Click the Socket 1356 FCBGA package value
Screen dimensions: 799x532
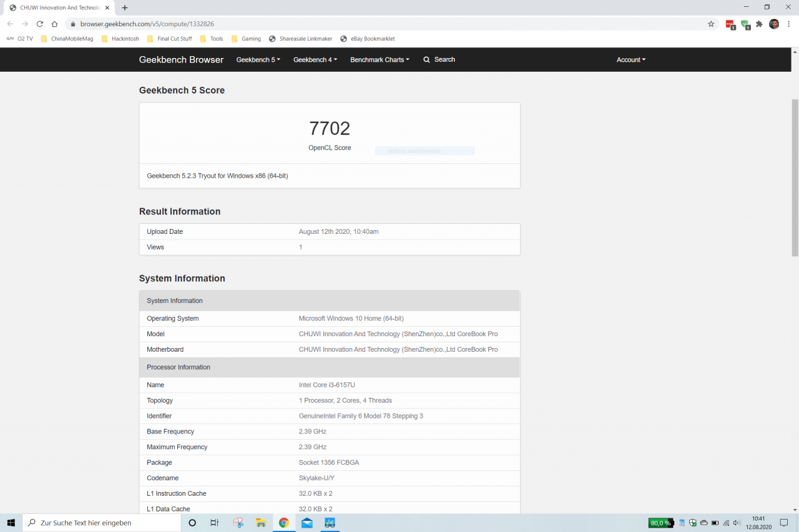329,462
